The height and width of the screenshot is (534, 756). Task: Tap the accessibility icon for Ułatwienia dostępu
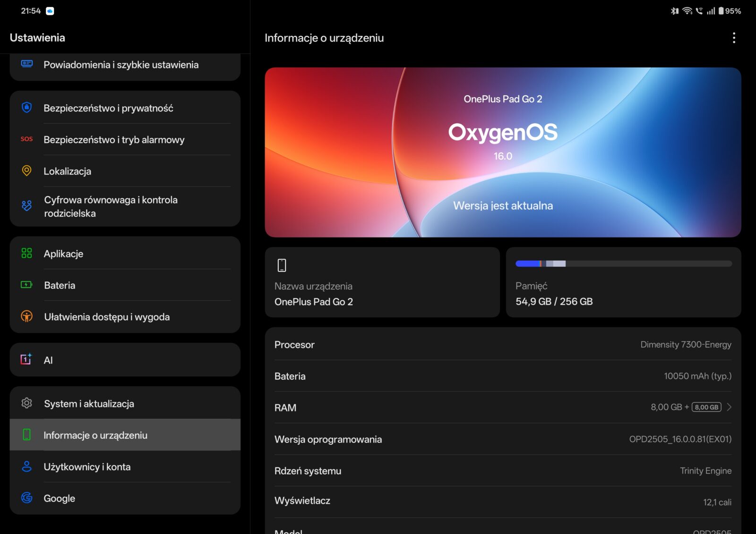27,316
